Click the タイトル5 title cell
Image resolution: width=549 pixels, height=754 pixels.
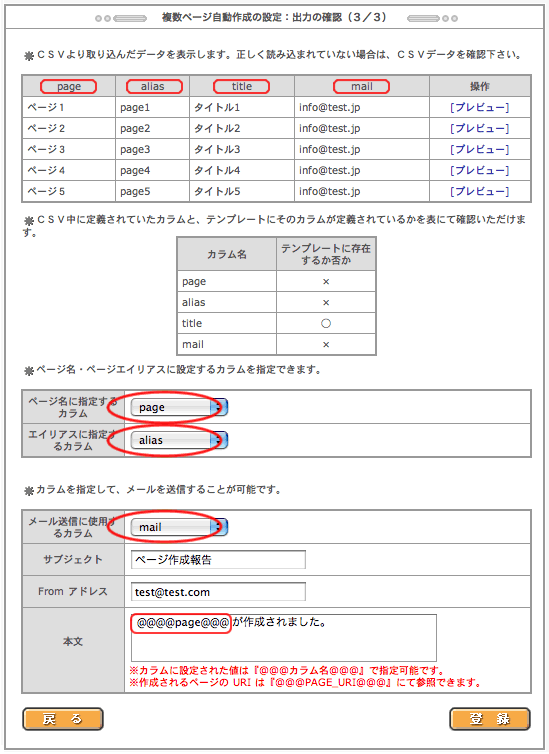pos(242,191)
